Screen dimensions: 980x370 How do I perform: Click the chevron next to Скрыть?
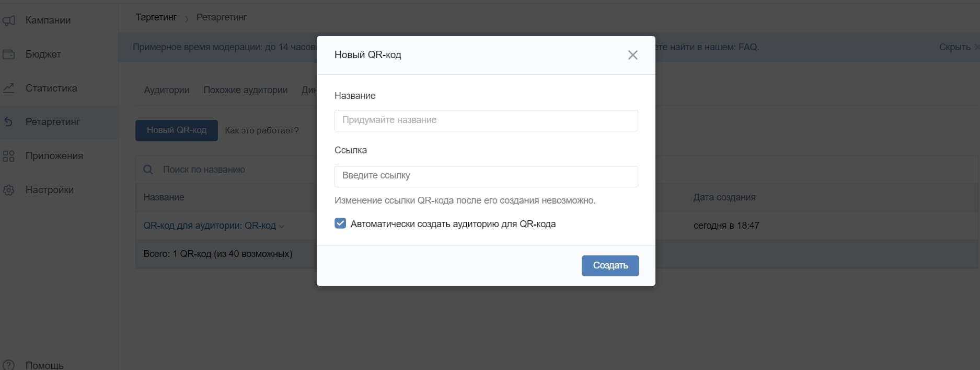[x=977, y=47]
